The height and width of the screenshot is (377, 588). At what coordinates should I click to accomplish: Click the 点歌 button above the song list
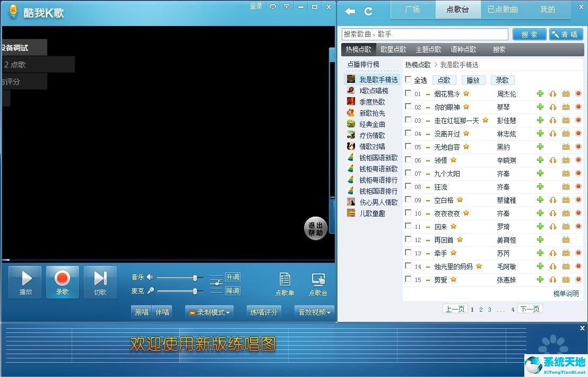(x=444, y=80)
